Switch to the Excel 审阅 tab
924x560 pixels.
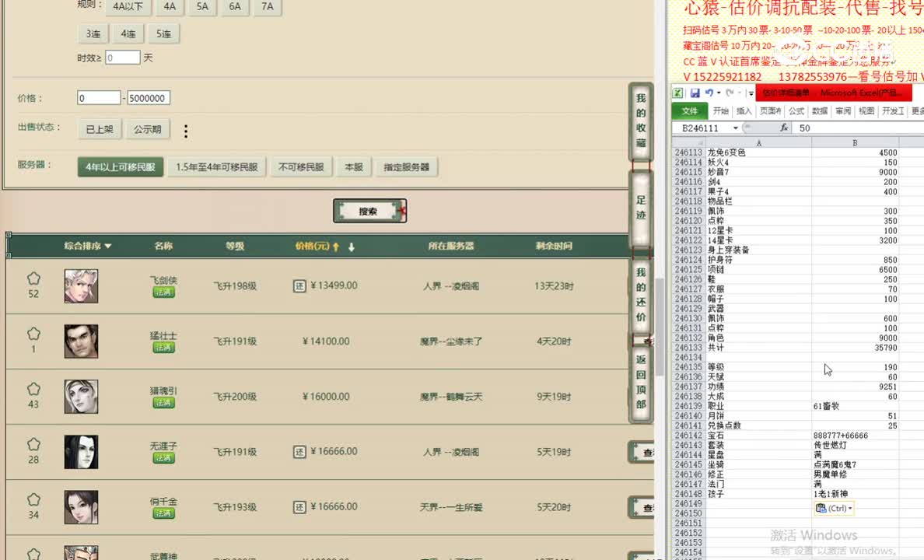click(842, 110)
